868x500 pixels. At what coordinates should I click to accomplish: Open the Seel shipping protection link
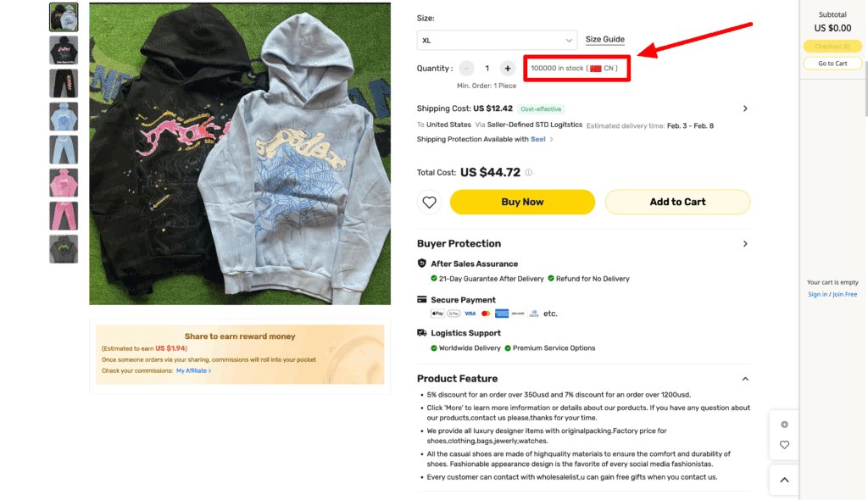540,139
